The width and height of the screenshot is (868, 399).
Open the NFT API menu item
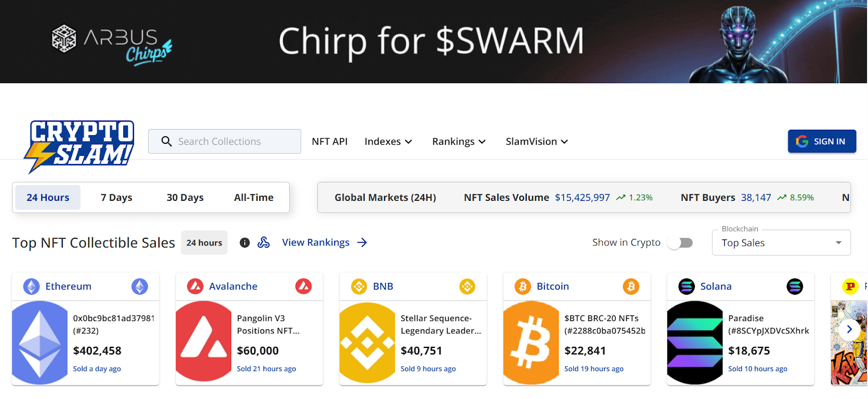coord(330,142)
